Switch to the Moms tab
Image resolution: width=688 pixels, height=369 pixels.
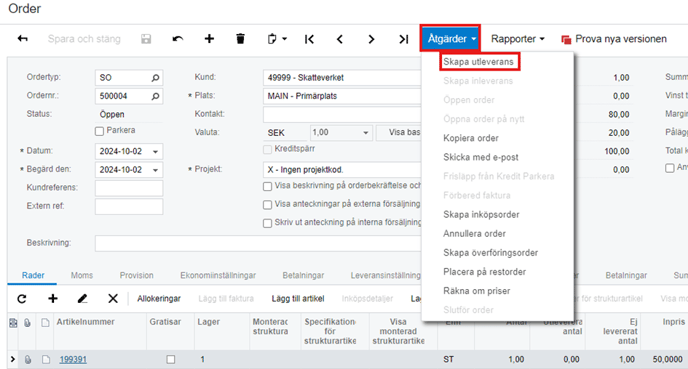82,276
